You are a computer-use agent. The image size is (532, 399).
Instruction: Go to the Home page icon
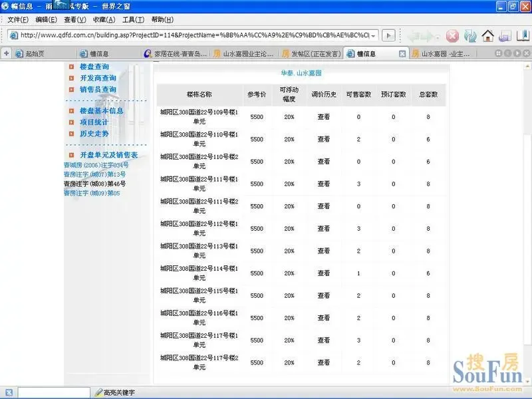point(488,36)
